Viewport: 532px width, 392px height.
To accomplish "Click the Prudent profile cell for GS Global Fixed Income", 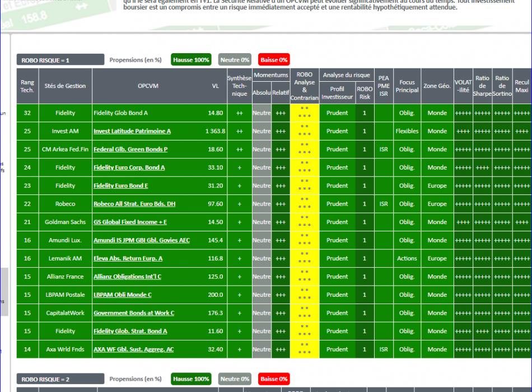I will [x=337, y=222].
